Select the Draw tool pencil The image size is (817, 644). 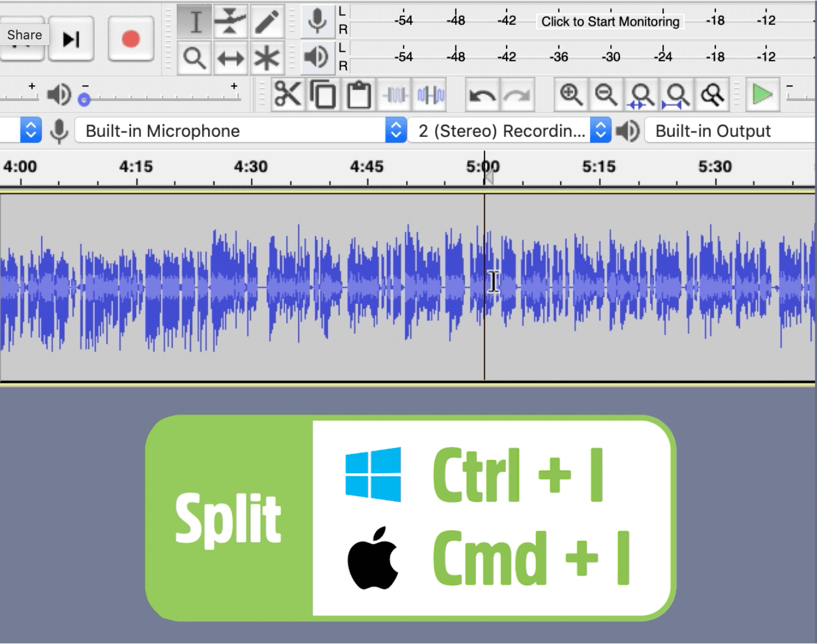(x=267, y=21)
